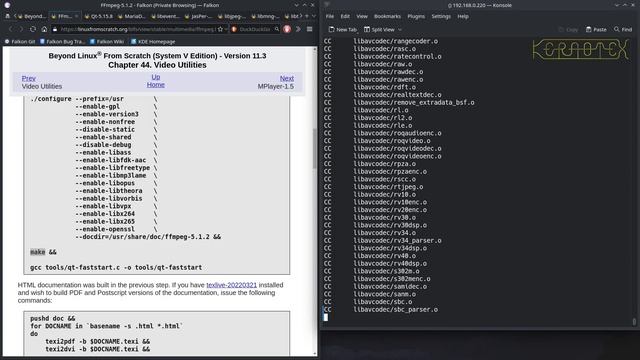Click 'libavcodec/rangecoder.o' terminal line

396,41
